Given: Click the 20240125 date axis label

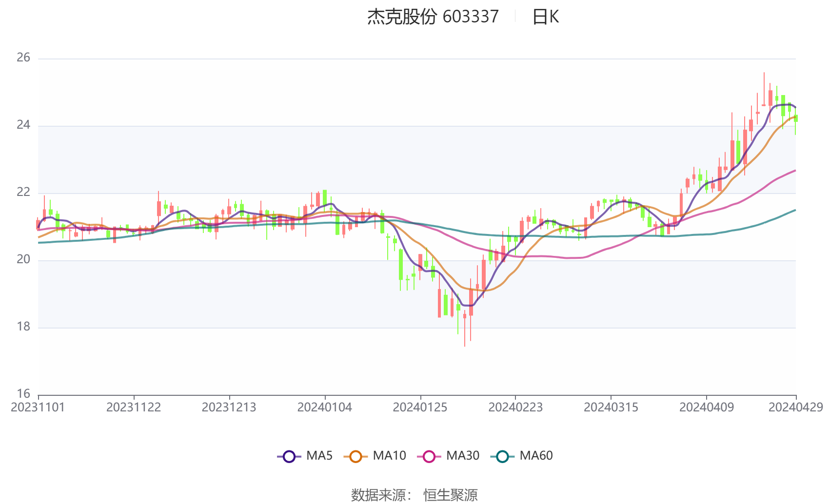Looking at the screenshot, I should (x=420, y=407).
